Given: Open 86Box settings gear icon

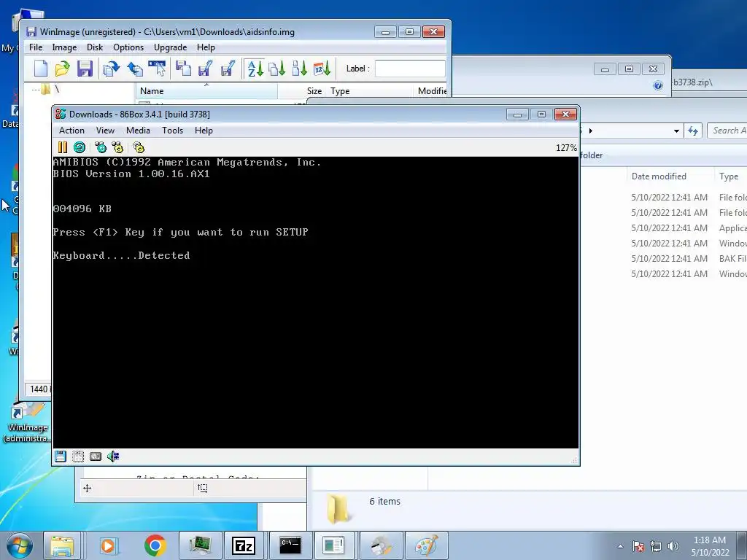Looking at the screenshot, I should (138, 147).
